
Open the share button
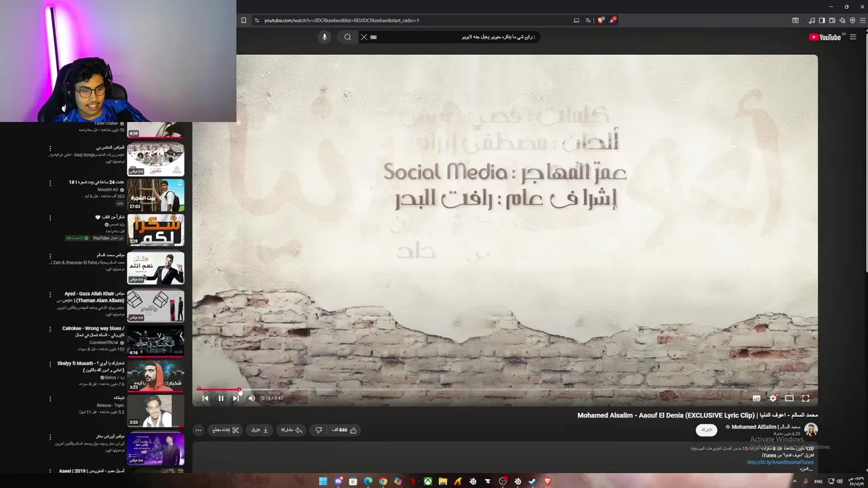point(291,430)
